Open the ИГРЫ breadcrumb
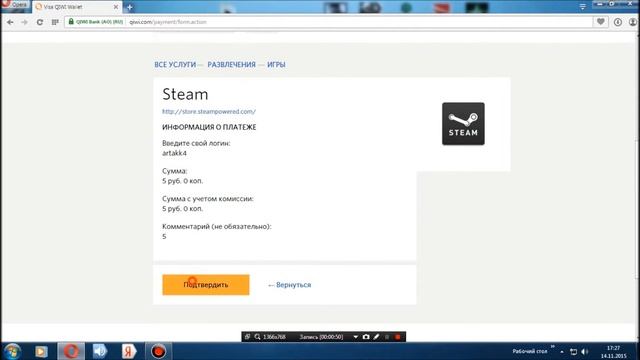 point(276,64)
